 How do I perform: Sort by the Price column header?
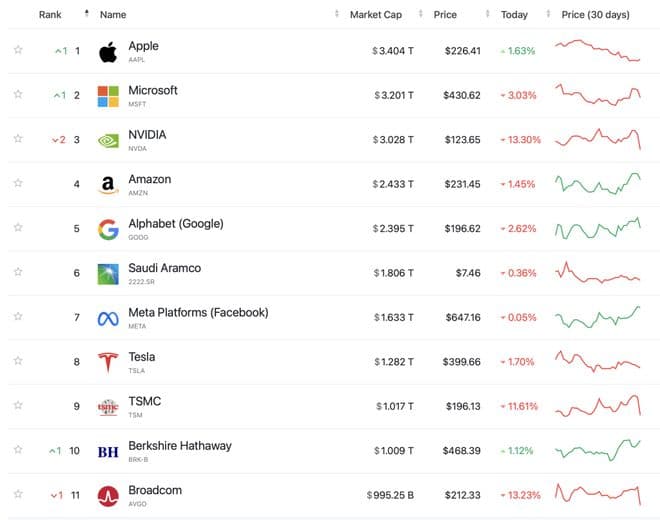click(445, 15)
